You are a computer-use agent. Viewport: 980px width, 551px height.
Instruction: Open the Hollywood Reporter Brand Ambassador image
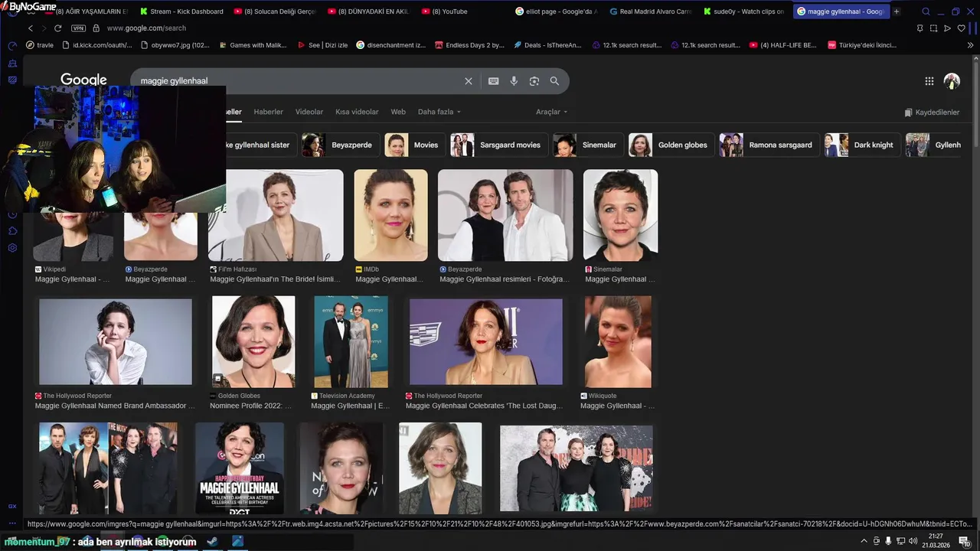click(x=116, y=341)
